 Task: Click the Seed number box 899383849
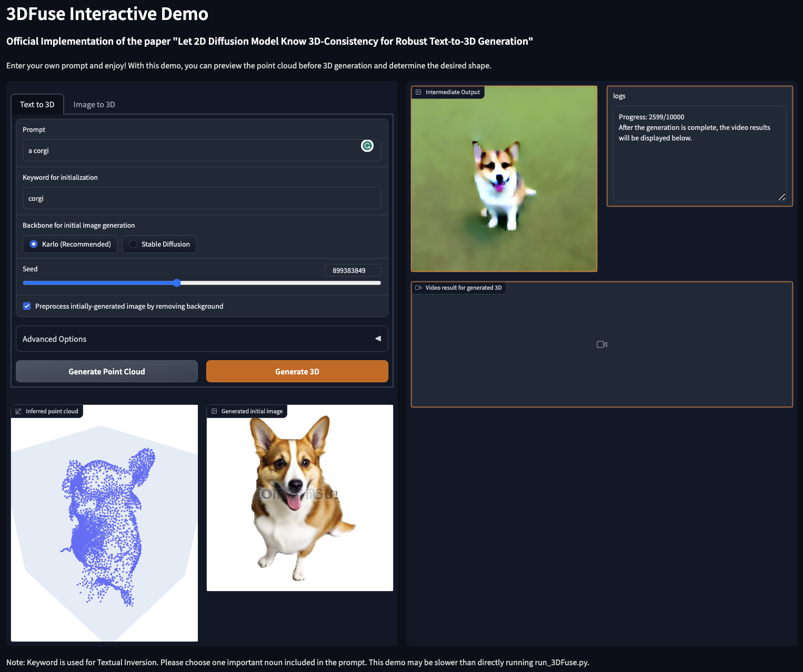tap(353, 270)
